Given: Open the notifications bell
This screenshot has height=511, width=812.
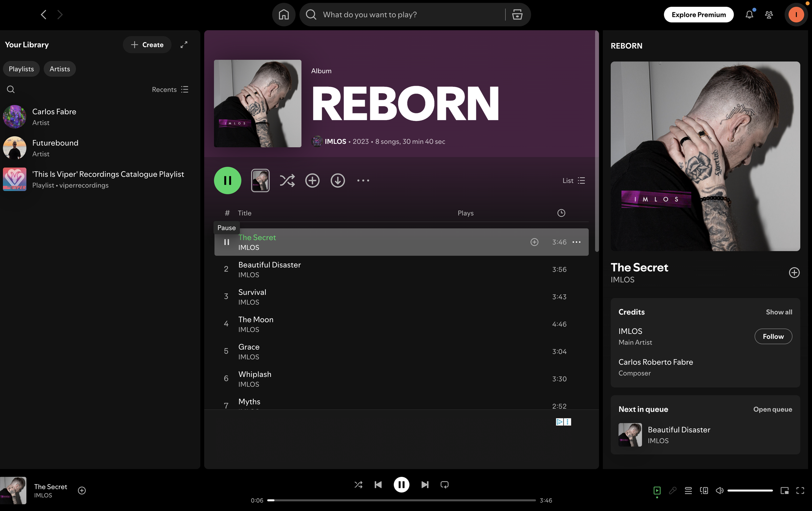Looking at the screenshot, I should point(749,15).
